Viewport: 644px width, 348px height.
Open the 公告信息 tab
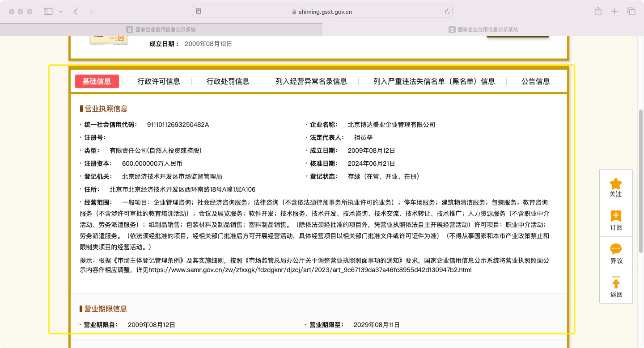pyautogui.click(x=536, y=81)
